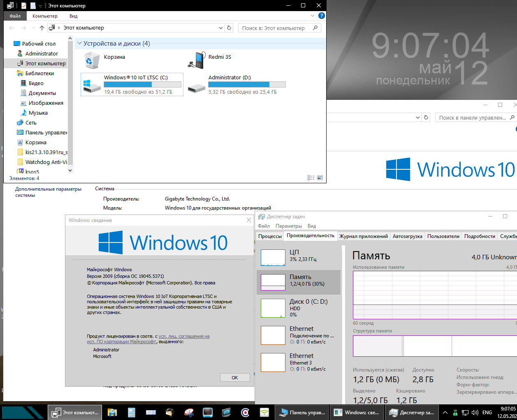The height and width of the screenshot is (420, 517).
Task: Open the Redmi 3S device icon
Action: point(197,60)
